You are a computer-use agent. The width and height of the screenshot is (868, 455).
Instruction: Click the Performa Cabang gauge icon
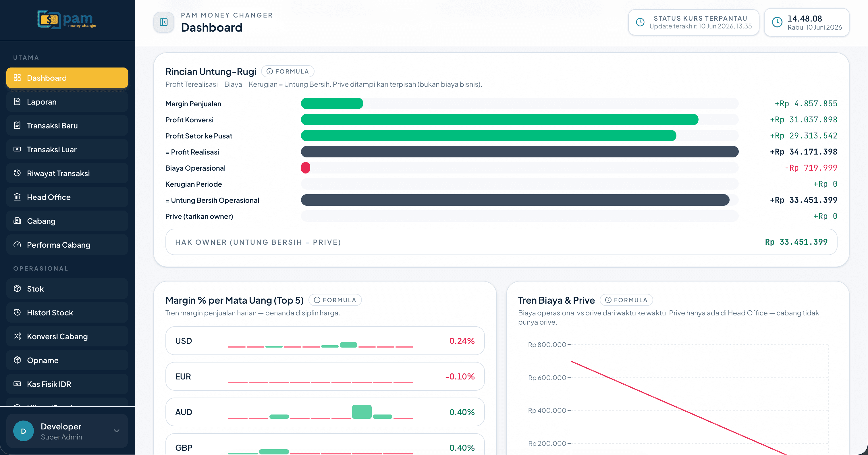pos(17,245)
